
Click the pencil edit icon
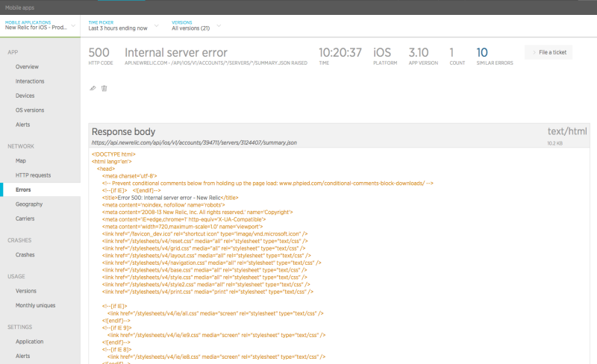[93, 88]
